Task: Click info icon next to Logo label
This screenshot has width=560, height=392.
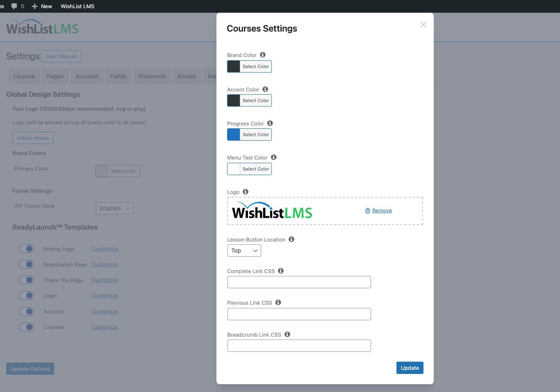Action: pyautogui.click(x=246, y=192)
